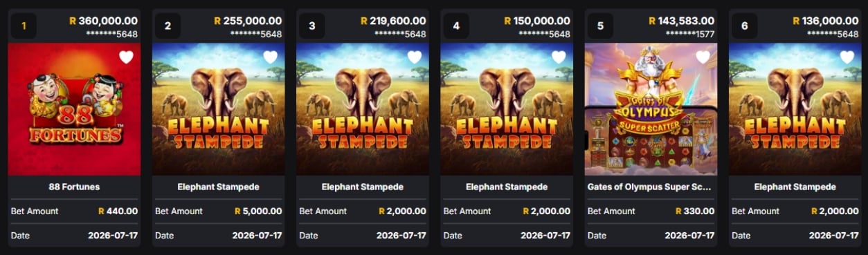Viewport: 868px width, 255px height.
Task: Click the rank 5 badge
Action: [600, 26]
